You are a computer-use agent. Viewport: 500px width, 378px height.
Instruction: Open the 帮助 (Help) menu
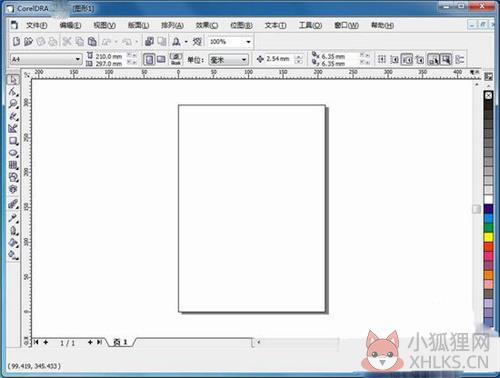pos(382,25)
